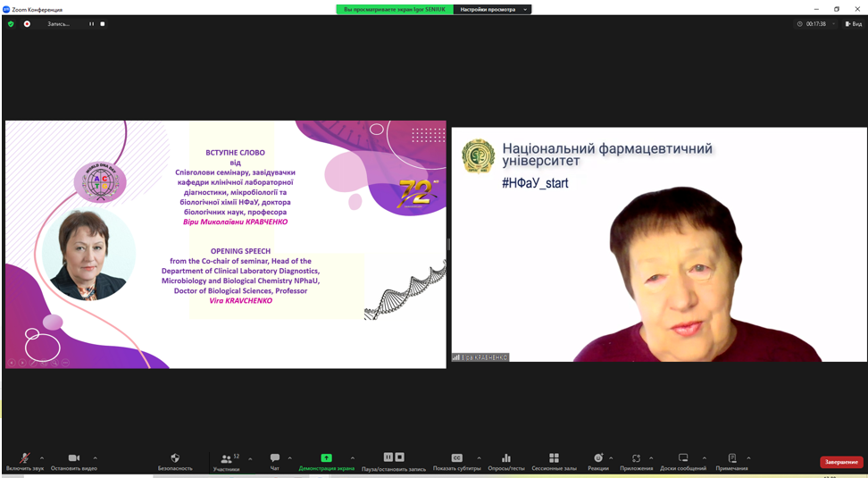868x478 pixels.
Task: Open dropdown arrow next to meeting timer
Action: (x=834, y=24)
